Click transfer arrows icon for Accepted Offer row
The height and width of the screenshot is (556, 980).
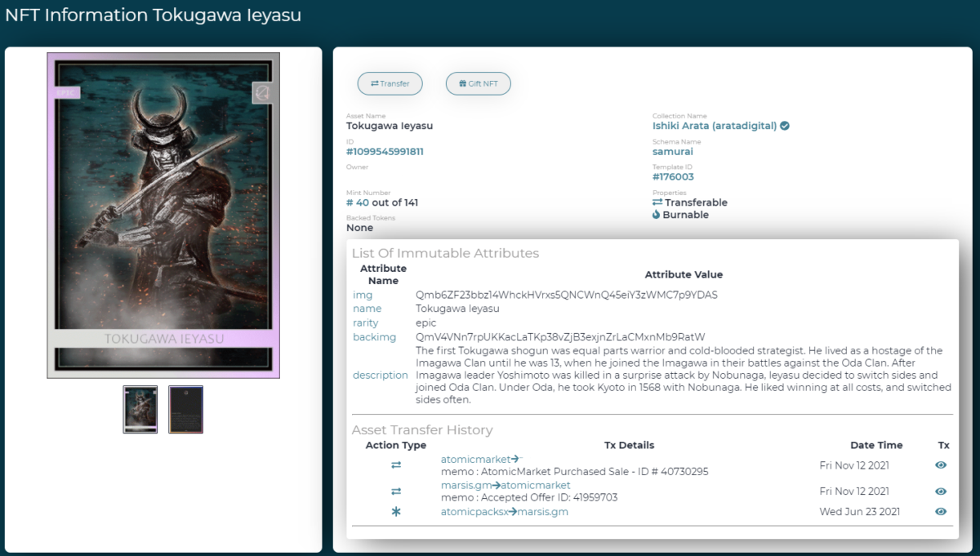pyautogui.click(x=396, y=492)
